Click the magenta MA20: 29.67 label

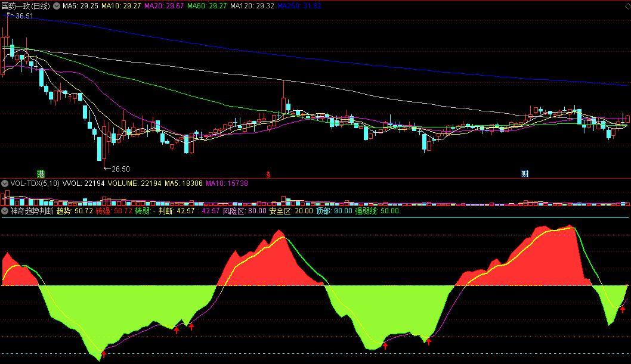[164, 6]
